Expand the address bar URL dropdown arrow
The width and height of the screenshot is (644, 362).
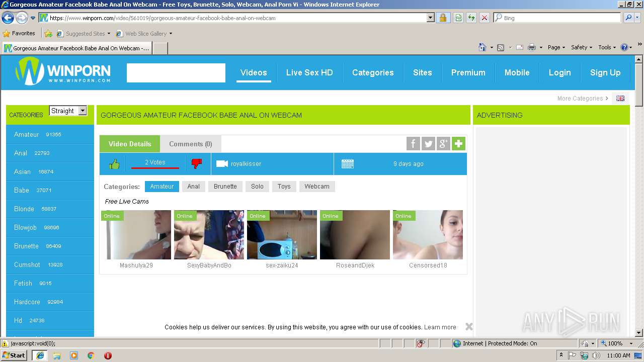click(430, 18)
